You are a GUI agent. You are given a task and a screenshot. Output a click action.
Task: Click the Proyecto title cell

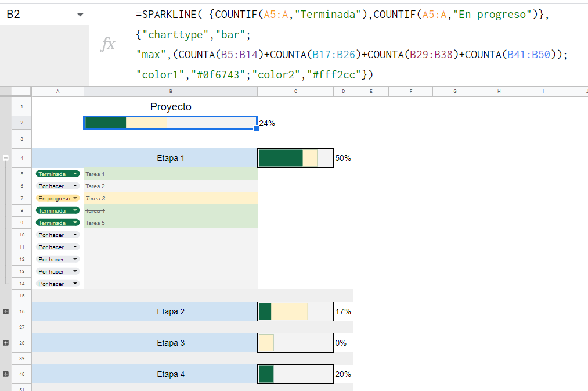(x=171, y=106)
